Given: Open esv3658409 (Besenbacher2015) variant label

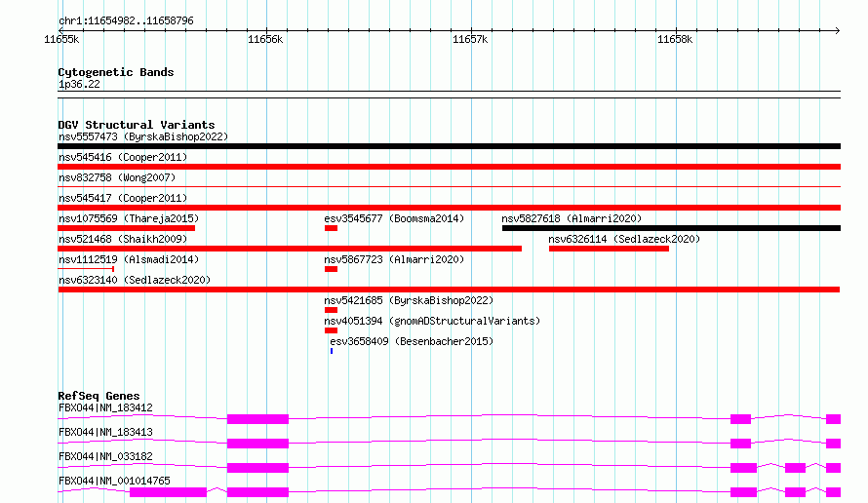Looking at the screenshot, I should pos(412,341).
